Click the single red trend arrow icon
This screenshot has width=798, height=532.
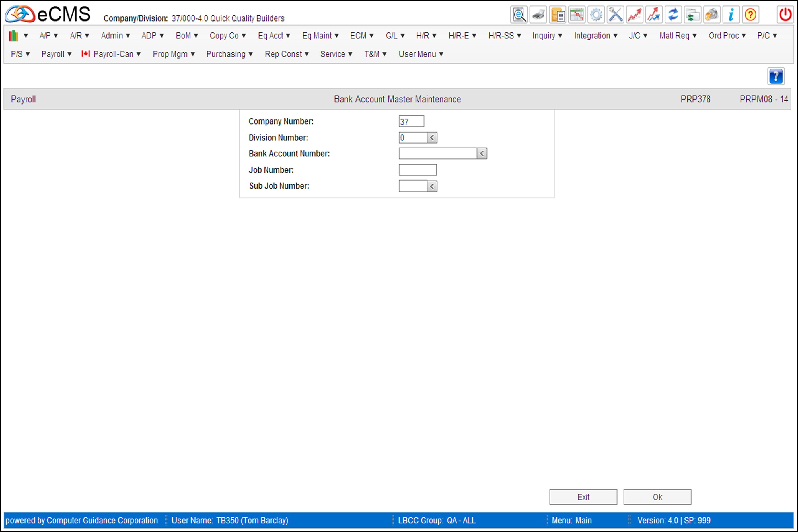635,15
